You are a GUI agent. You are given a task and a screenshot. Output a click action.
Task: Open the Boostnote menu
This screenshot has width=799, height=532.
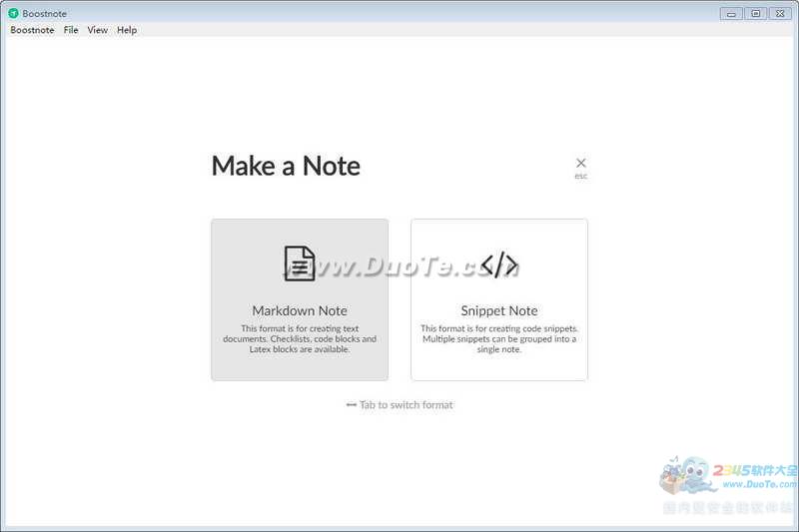click(32, 30)
